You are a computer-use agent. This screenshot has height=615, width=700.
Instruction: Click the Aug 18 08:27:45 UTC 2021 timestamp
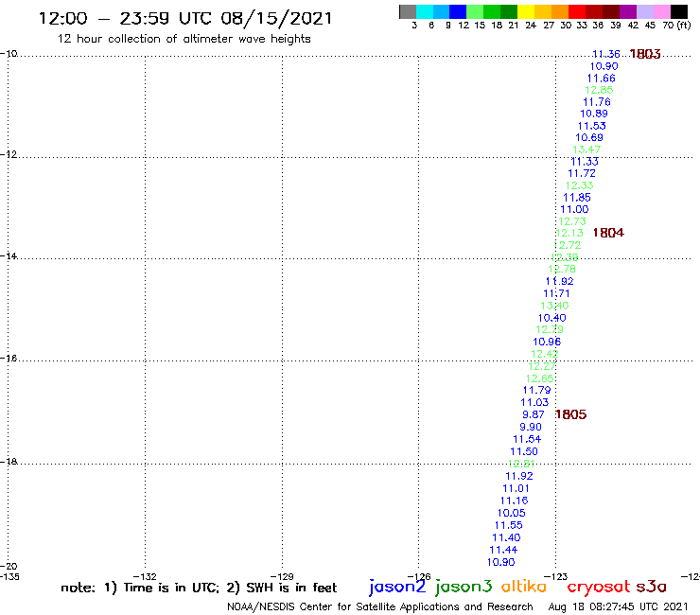point(618,606)
